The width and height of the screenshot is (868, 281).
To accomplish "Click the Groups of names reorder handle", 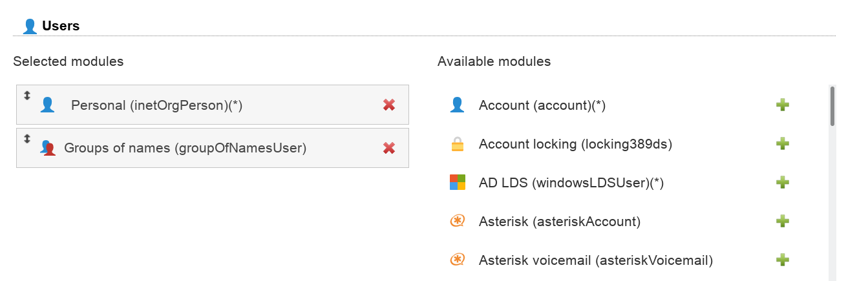I will 26,138.
